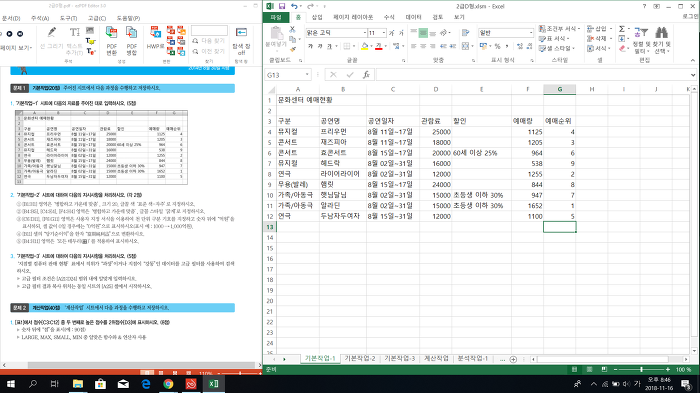Open the 도구(T) menu in PDF editor
Screen dimensions: 700x393
[68, 18]
